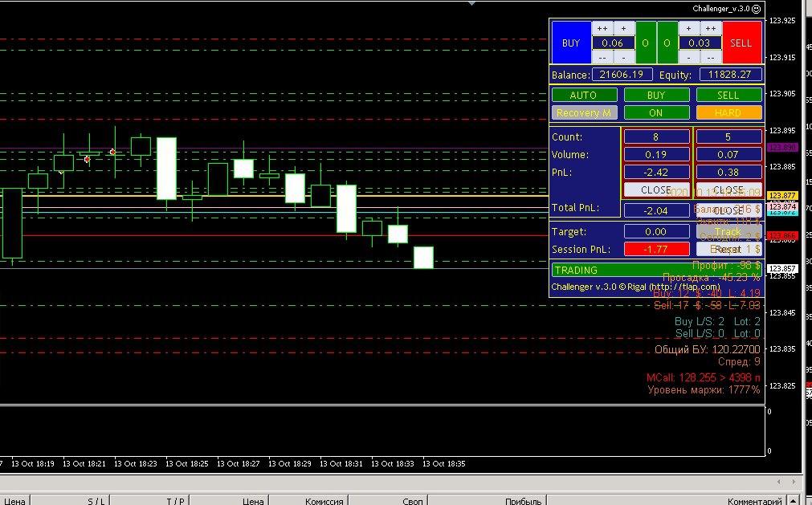Image resolution: width=812 pixels, height=505 pixels.
Task: Click the yellow 123.877 price label
Action: coord(782,196)
